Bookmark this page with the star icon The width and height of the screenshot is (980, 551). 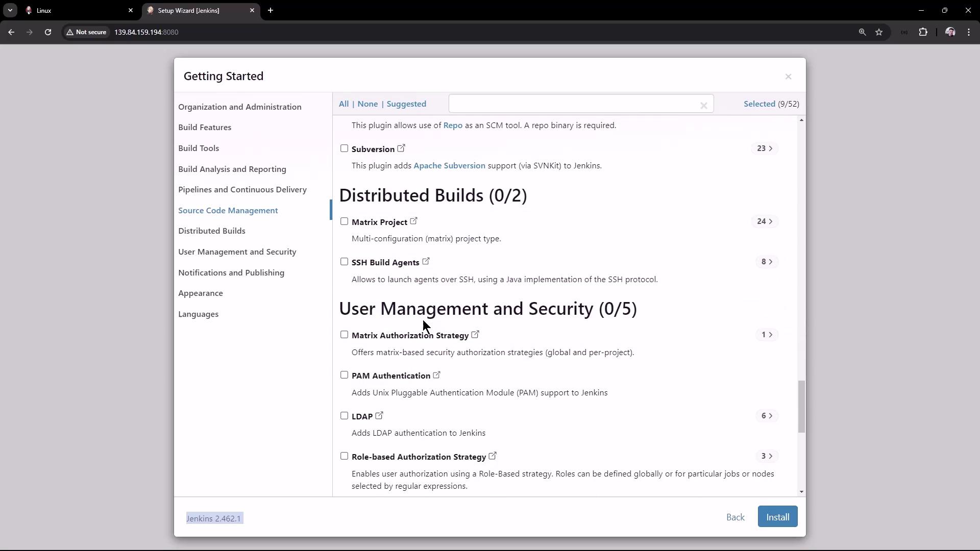point(878,32)
